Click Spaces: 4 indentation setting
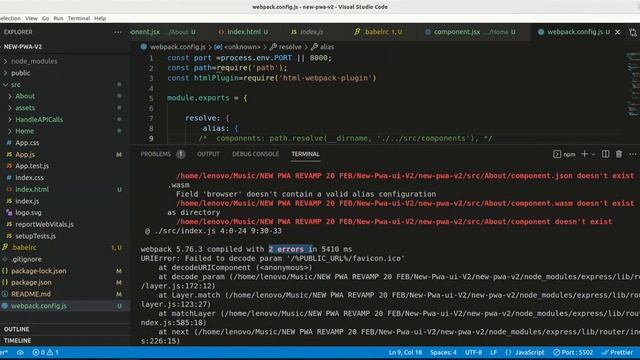Viewport: 640px width, 360px height. click(x=443, y=352)
